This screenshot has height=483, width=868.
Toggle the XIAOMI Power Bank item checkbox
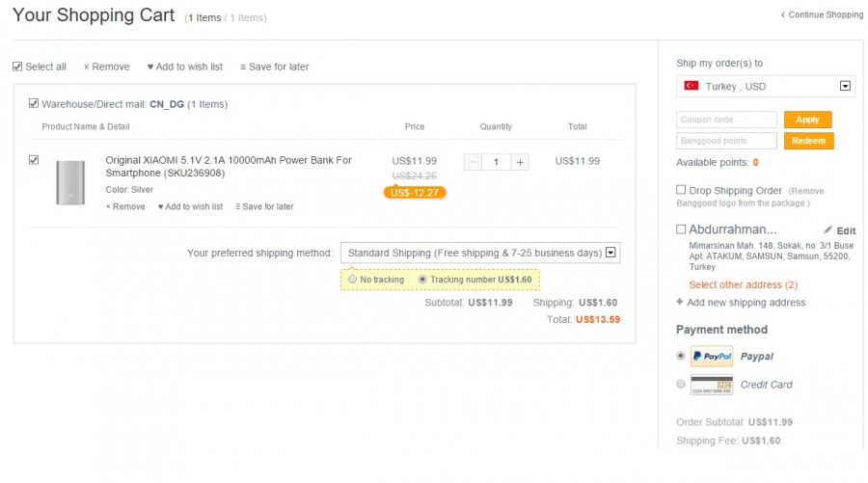pyautogui.click(x=34, y=160)
